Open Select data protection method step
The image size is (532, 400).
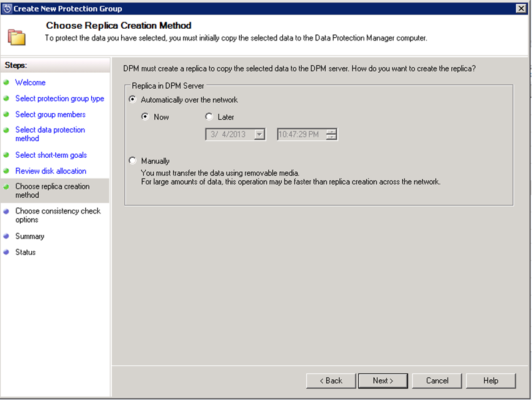[50, 134]
